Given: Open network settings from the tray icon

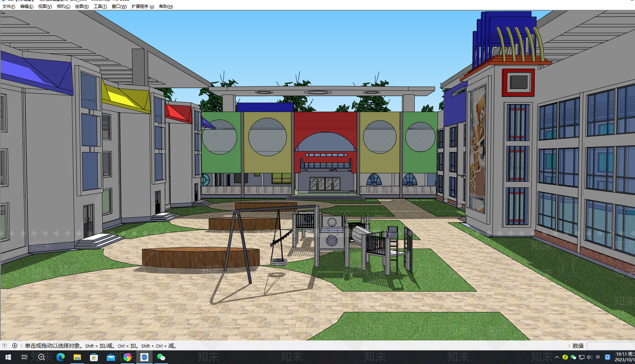Looking at the screenshot, I should (582, 357).
